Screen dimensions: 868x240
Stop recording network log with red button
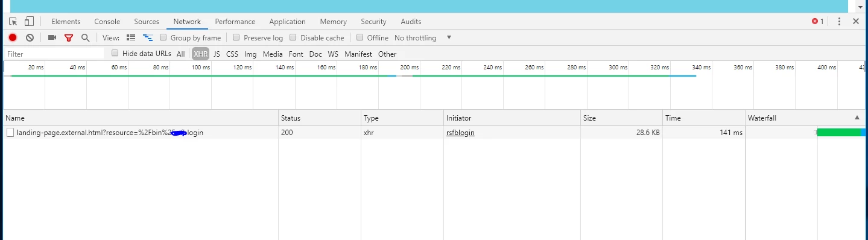(x=13, y=37)
